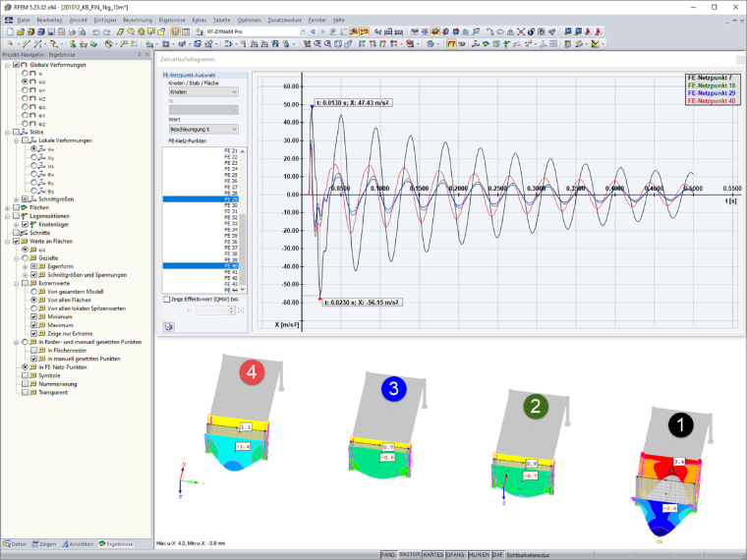Screen dimensions: 747x560
Task: Click the black sphere render icon
Action: 531,31
